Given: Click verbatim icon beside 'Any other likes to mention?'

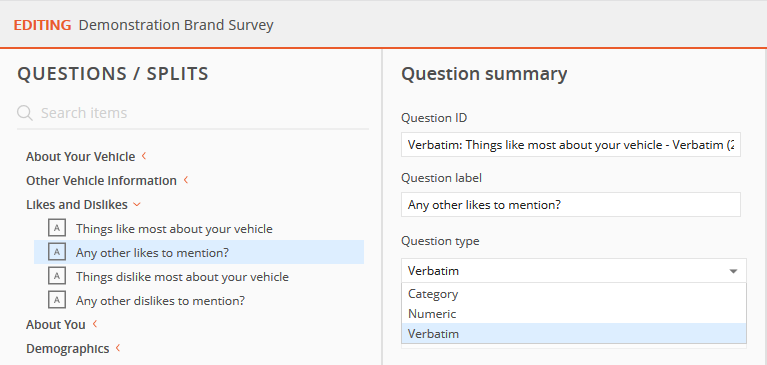Looking at the screenshot, I should (57, 252).
